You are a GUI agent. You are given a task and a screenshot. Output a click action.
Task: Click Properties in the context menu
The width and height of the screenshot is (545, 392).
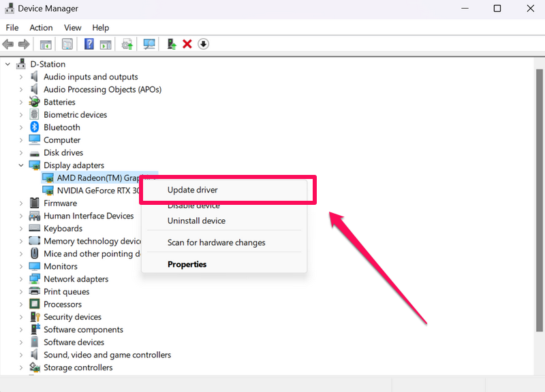pyautogui.click(x=187, y=264)
